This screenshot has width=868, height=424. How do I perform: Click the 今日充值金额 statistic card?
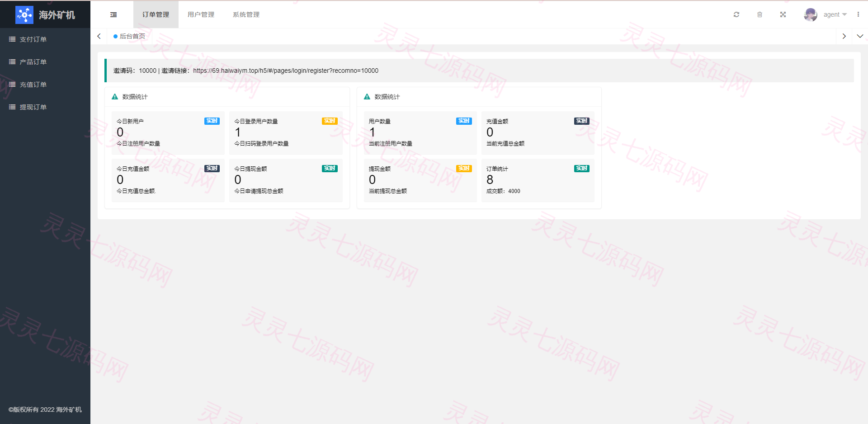click(168, 180)
